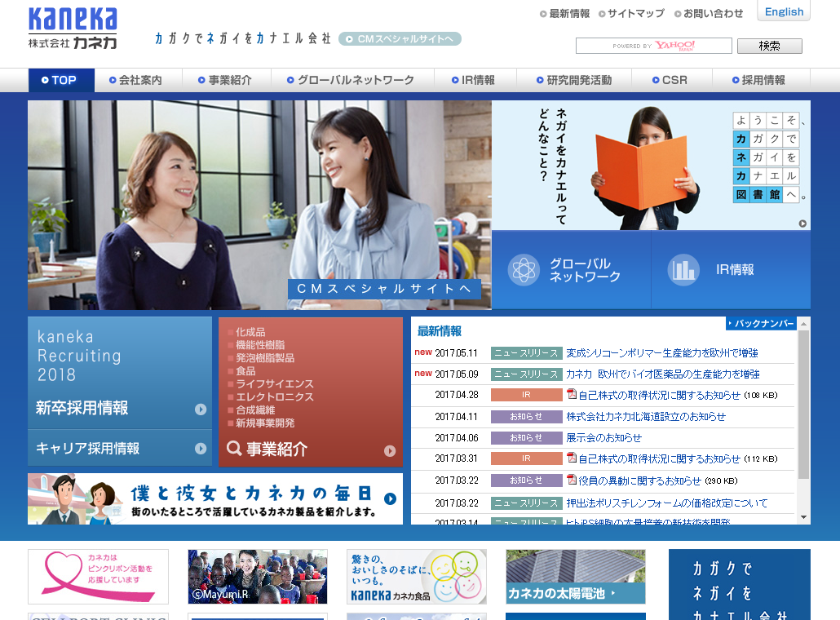Open the ようこそ カガクでネガイをカナエル図書館へ banner
Screen dimensions: 840x620
651,166
